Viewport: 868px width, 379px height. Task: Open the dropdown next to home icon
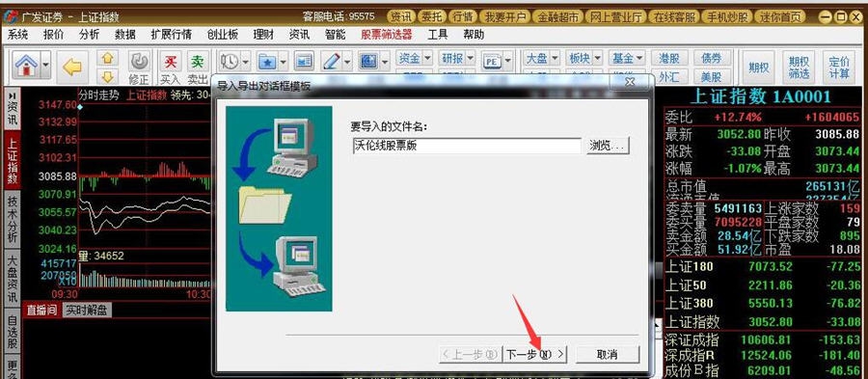(44, 66)
